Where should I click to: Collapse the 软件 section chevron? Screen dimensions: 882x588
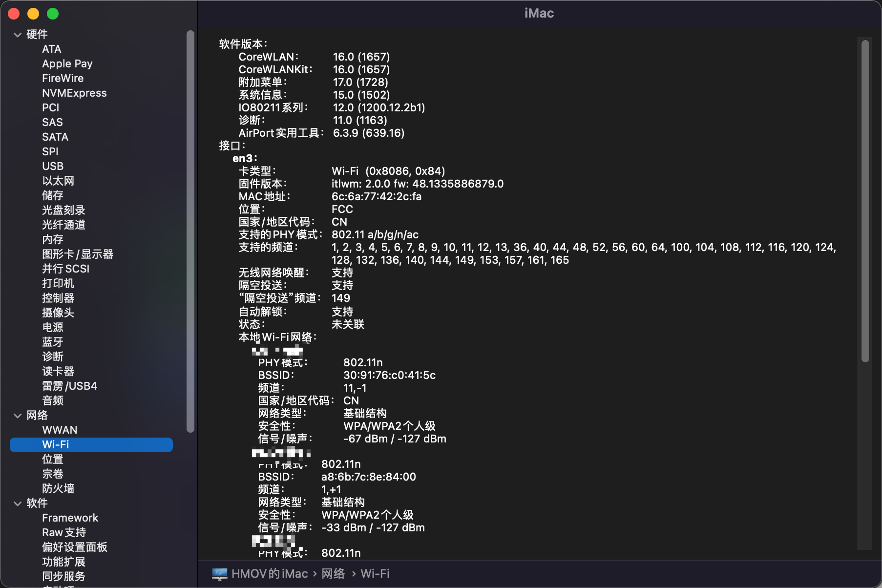pyautogui.click(x=18, y=503)
